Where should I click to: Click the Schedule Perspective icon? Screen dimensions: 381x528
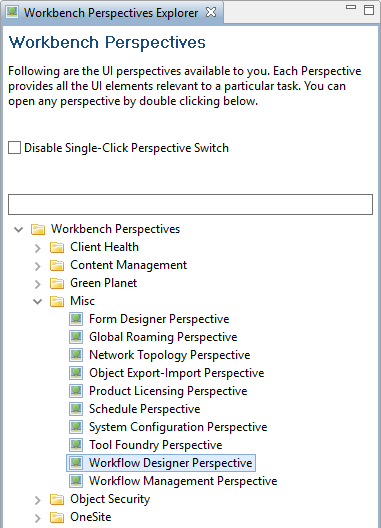click(x=76, y=409)
